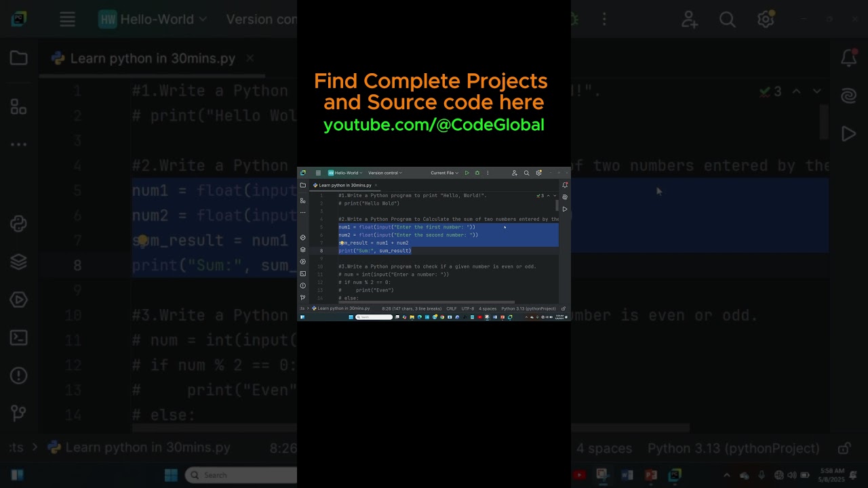Click the run triangle on right tool strip
Image resolution: width=868 pixels, height=488 pixels.
pos(565,209)
